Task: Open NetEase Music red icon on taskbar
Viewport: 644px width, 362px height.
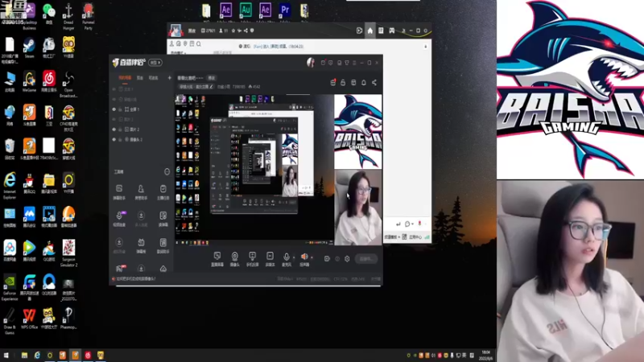Action: 88,355
